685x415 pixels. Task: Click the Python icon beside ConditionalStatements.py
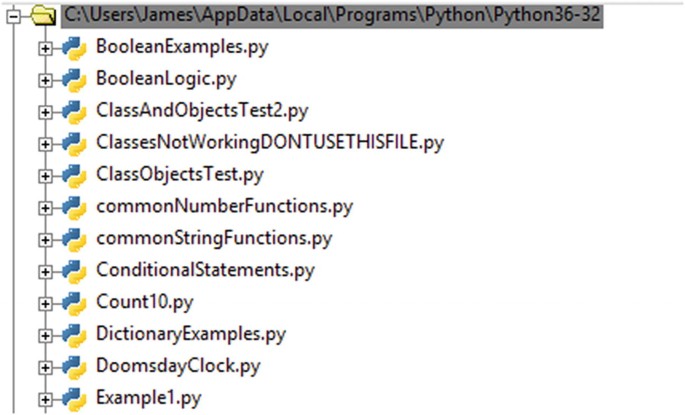click(x=74, y=271)
